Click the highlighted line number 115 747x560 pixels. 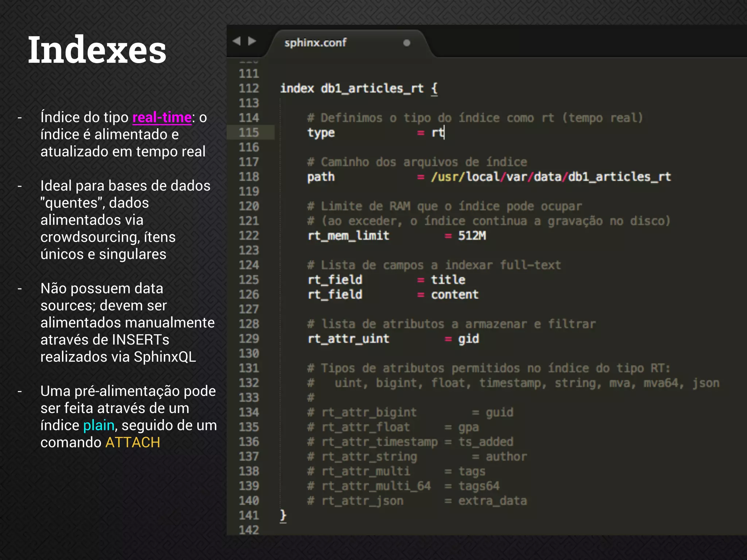point(249,133)
